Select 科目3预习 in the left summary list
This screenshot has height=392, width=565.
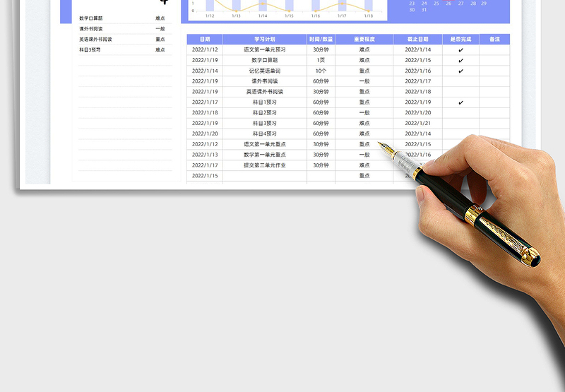tap(90, 50)
